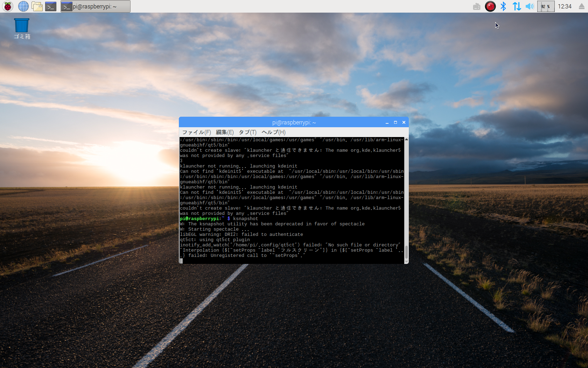Open the Bluetooth tray menu

pyautogui.click(x=503, y=6)
